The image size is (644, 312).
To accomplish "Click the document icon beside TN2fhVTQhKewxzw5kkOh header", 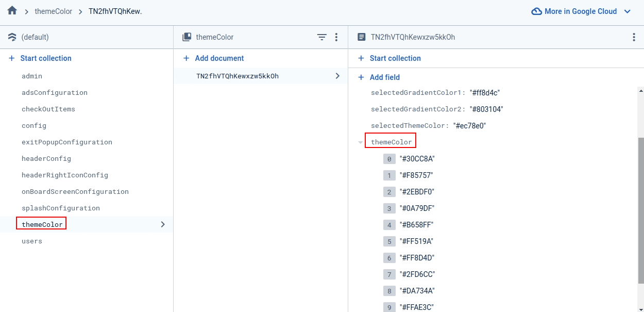I will pos(362,37).
